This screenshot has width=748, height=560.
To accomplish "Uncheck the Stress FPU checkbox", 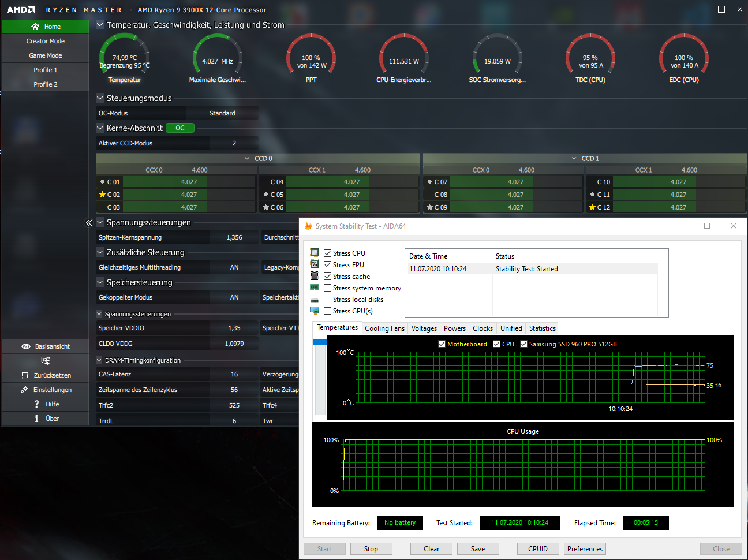I will click(328, 265).
